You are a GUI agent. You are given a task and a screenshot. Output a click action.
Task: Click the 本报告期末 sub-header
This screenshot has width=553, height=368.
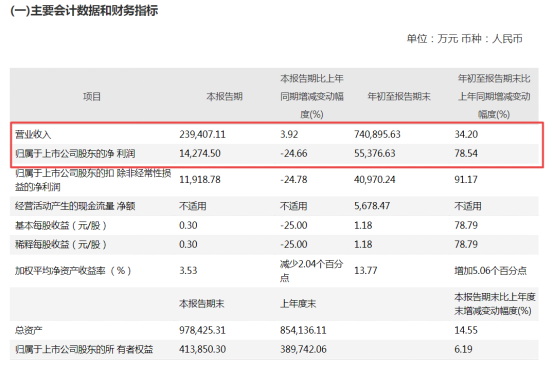pos(202,304)
